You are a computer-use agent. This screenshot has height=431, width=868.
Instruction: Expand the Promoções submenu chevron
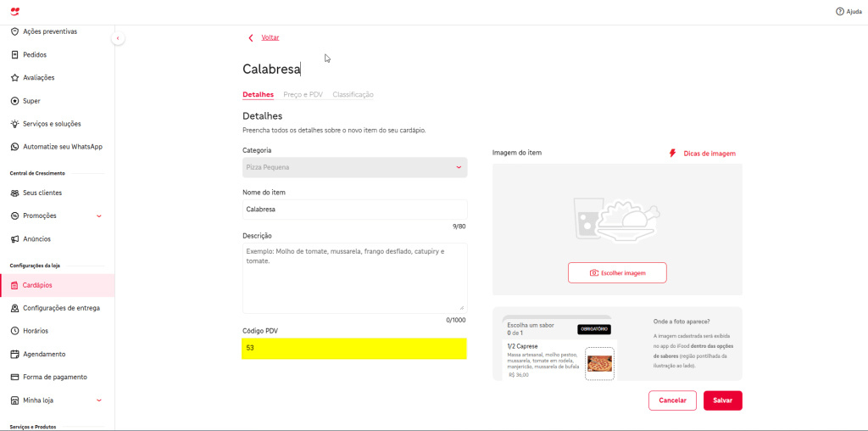99,216
